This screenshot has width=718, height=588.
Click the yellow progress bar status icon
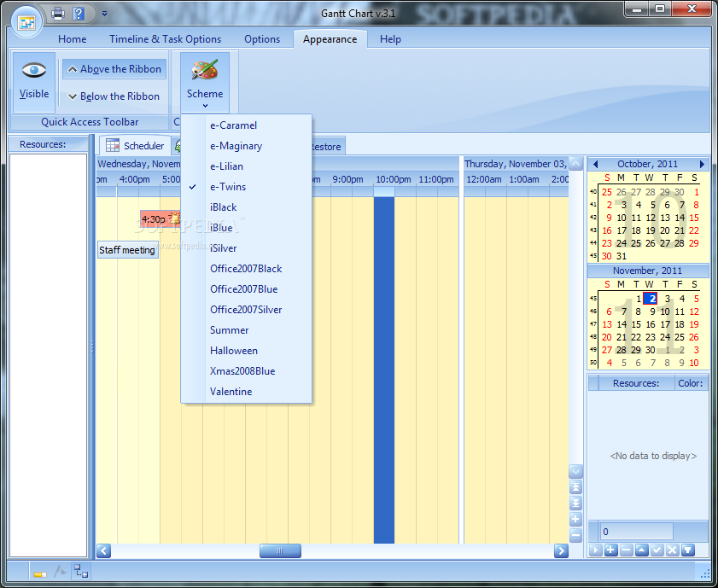[x=40, y=573]
